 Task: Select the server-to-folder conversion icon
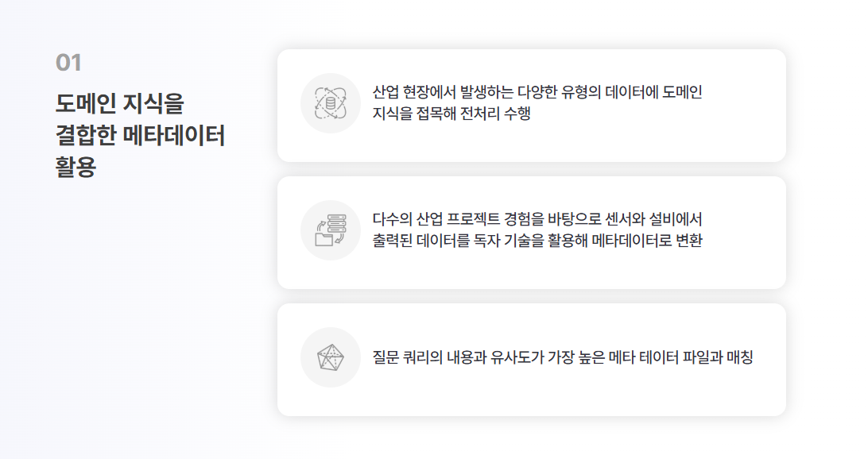(331, 230)
